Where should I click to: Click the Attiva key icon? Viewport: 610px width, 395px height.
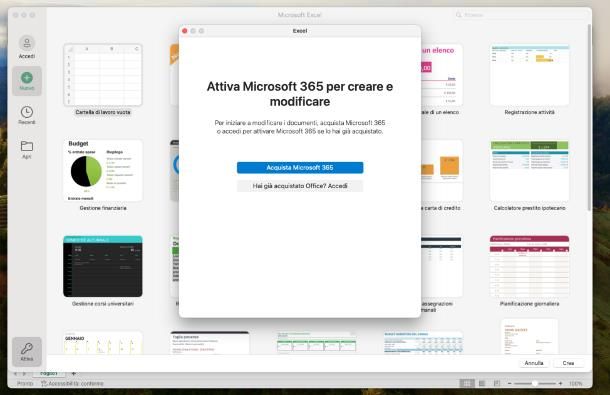(26, 348)
